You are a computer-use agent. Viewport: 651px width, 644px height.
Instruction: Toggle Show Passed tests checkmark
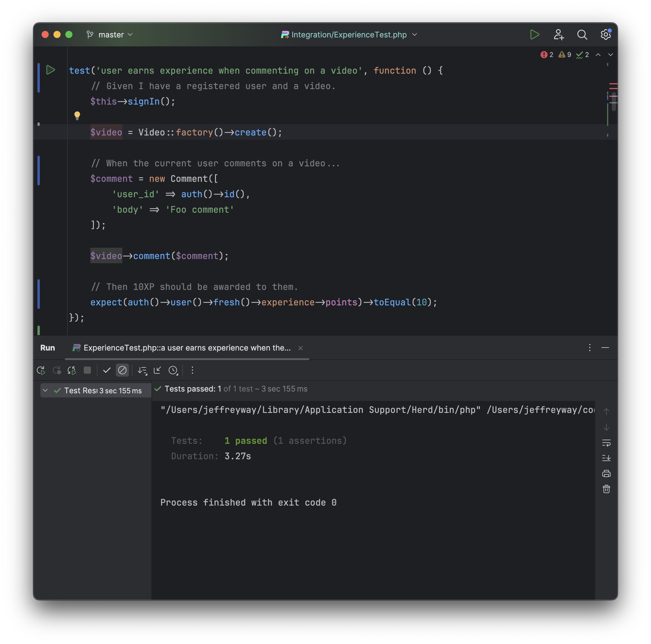107,370
